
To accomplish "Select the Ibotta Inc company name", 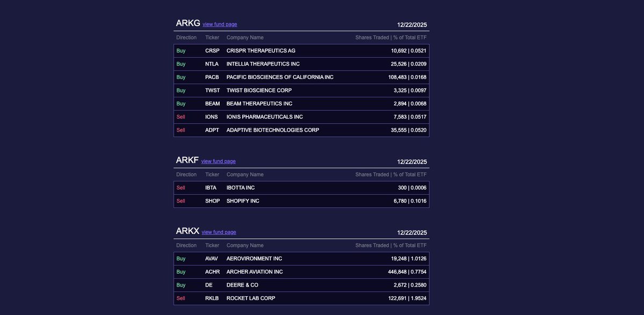I will click(241, 188).
